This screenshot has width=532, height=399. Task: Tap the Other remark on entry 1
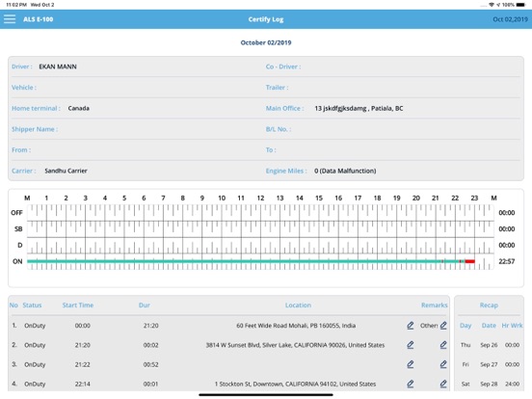(x=429, y=326)
